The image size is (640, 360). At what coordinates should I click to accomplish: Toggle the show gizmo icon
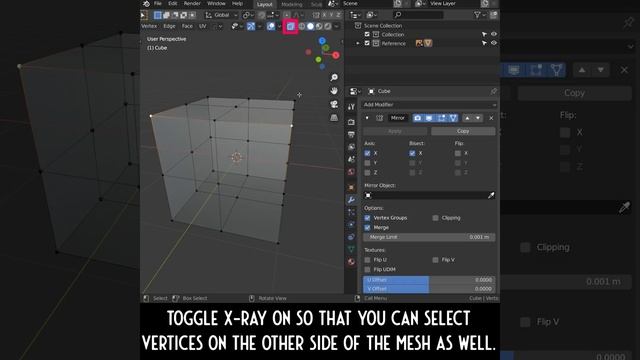(251, 27)
